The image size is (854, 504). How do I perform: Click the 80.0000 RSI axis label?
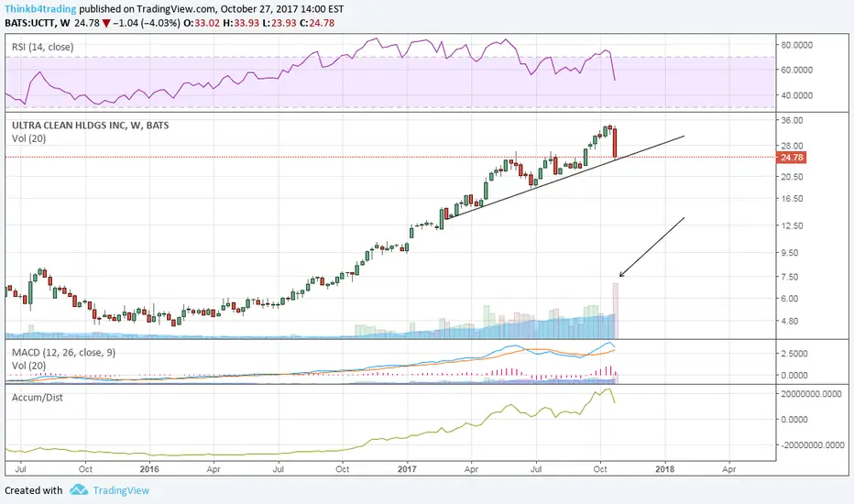(x=797, y=45)
